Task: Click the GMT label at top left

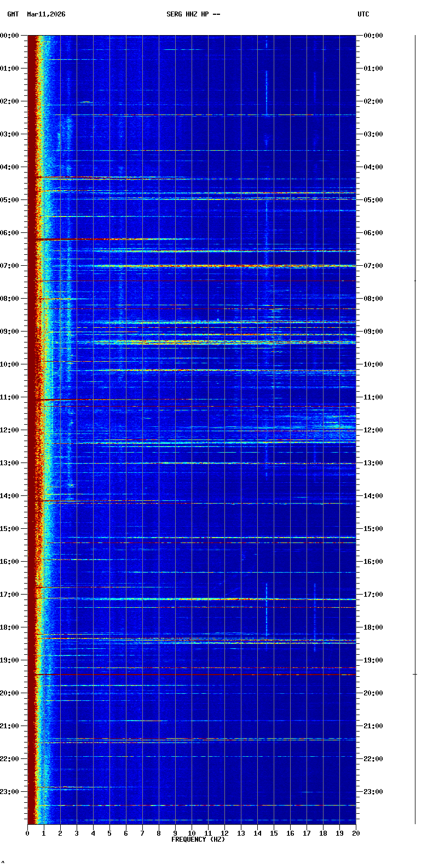Action: [13, 14]
